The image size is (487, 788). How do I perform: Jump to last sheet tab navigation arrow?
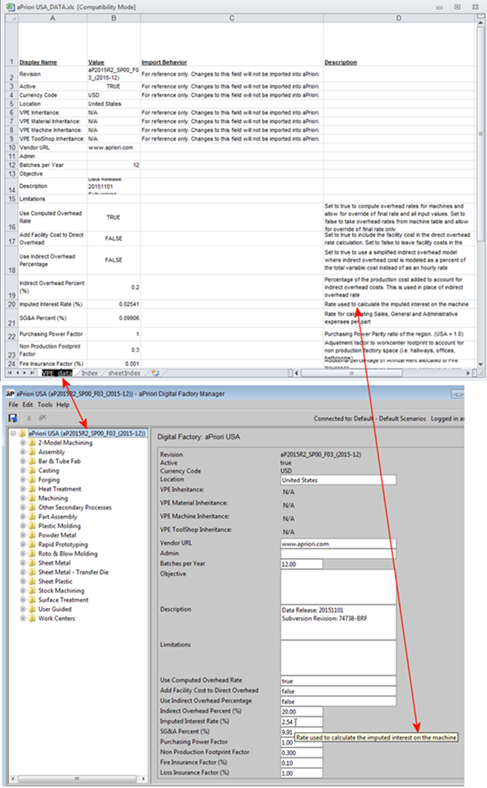coord(32,373)
